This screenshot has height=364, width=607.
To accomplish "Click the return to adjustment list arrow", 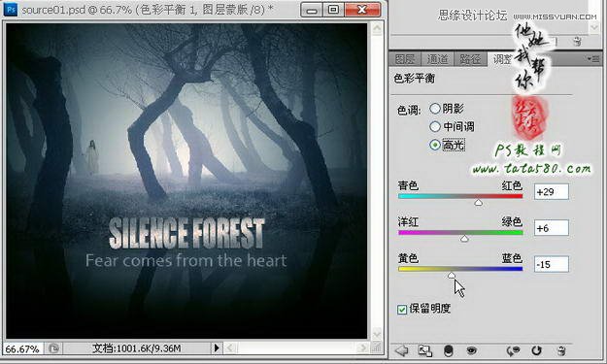I will pyautogui.click(x=401, y=350).
